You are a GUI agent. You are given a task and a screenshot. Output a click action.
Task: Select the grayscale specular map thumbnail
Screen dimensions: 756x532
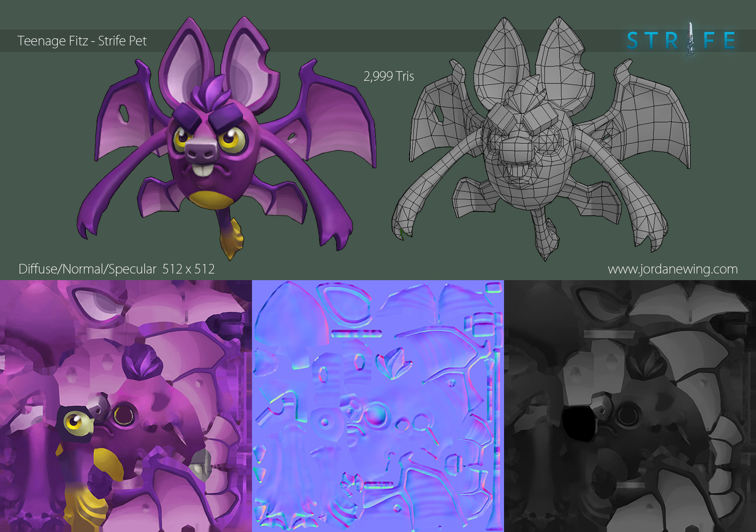point(630,406)
